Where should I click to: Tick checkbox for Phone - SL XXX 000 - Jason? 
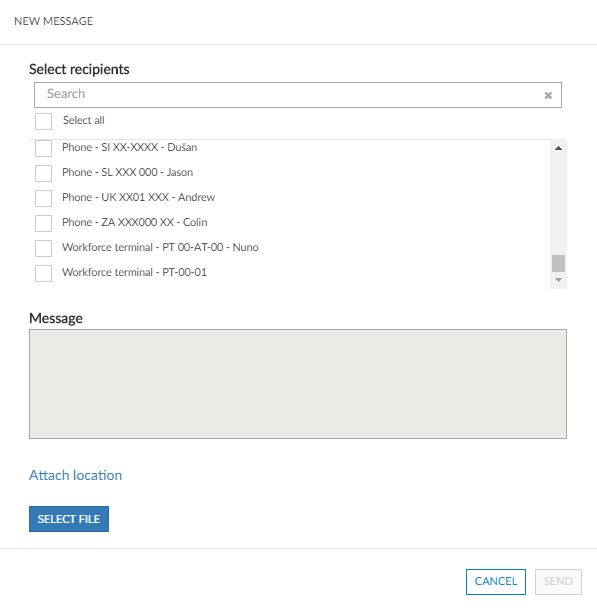[43, 173]
